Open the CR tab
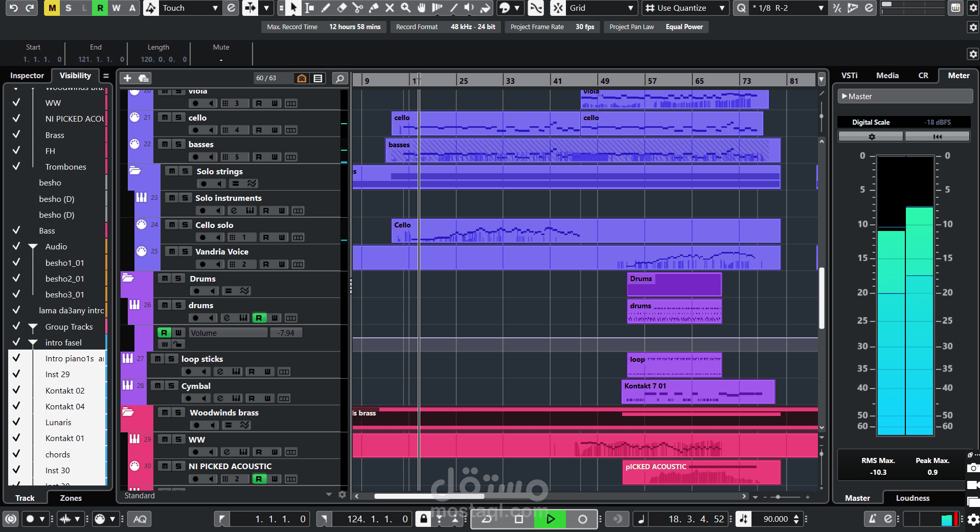Viewport: 980px width, 532px height. 923,76
